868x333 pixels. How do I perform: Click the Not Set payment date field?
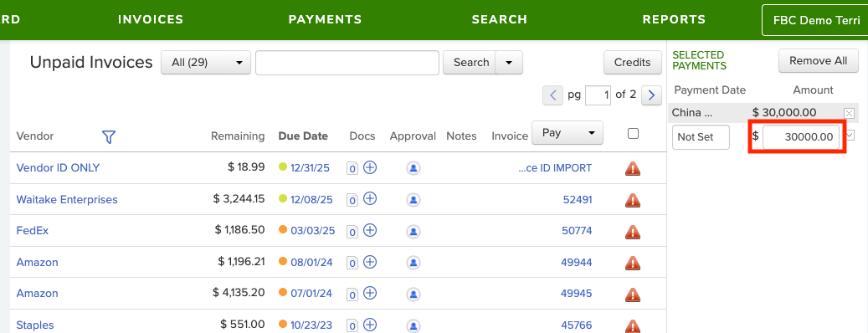701,137
